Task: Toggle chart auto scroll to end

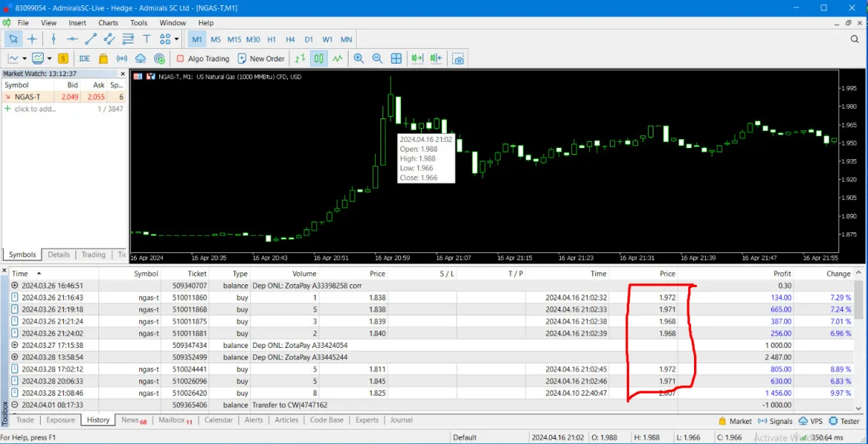Action: point(417,58)
